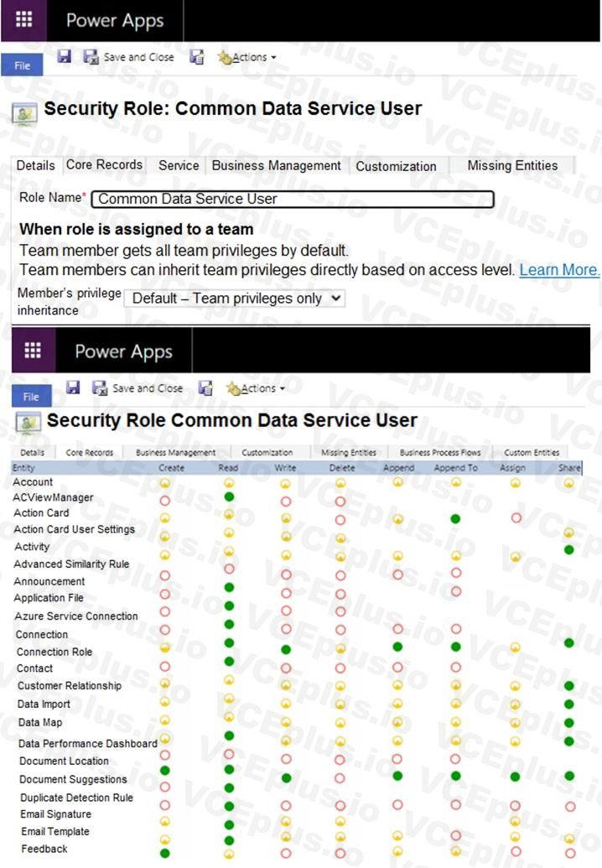602x868 pixels.
Task: Select the Customization tab in the top window
Action: [x=396, y=166]
